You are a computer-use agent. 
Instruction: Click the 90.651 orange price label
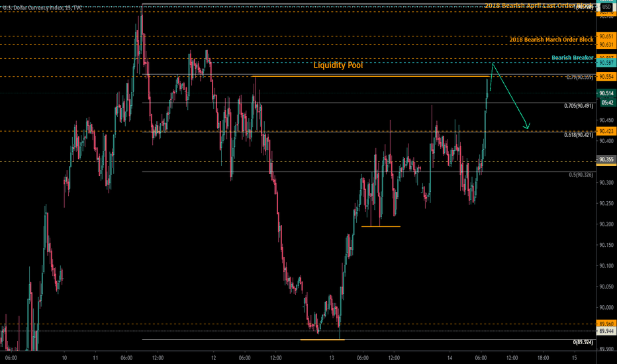[x=606, y=36]
